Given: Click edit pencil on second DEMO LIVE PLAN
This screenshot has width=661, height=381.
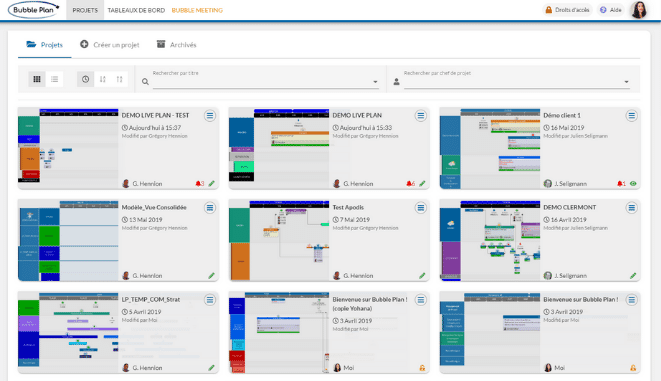Looking at the screenshot, I should pos(422,184).
